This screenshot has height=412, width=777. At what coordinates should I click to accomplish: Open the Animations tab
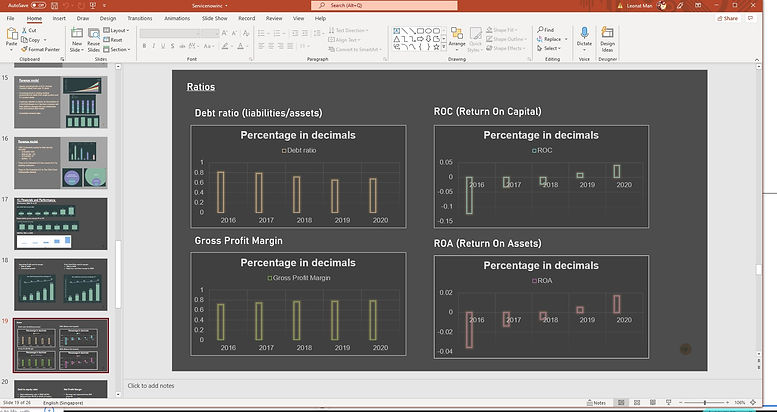(177, 18)
